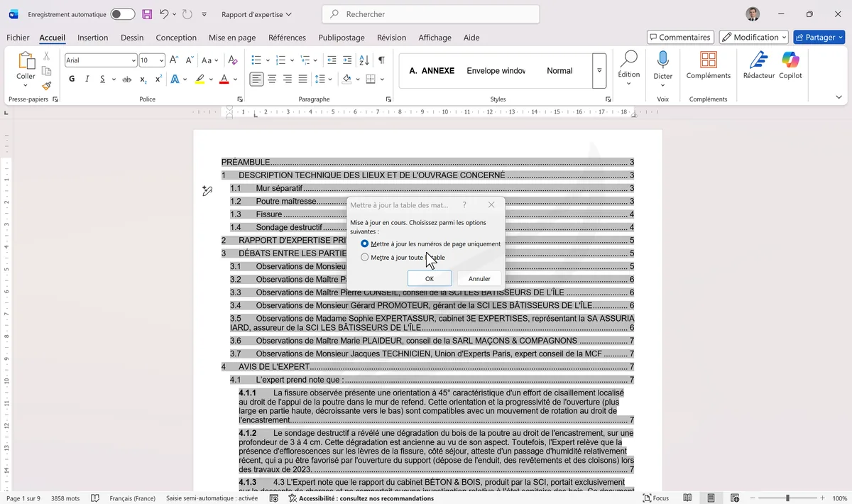Image resolution: width=852 pixels, height=504 pixels.
Task: Center align the paragraph text
Action: point(272,80)
